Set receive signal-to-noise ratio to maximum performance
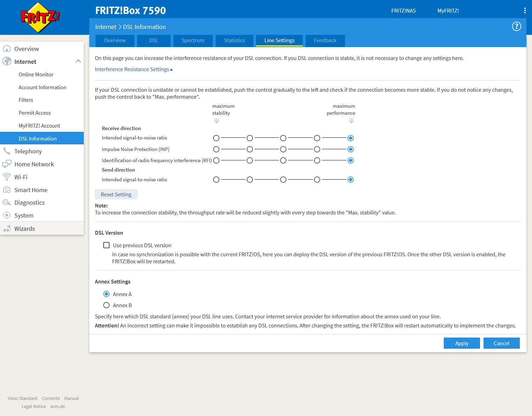The image size is (532, 416). coord(351,138)
